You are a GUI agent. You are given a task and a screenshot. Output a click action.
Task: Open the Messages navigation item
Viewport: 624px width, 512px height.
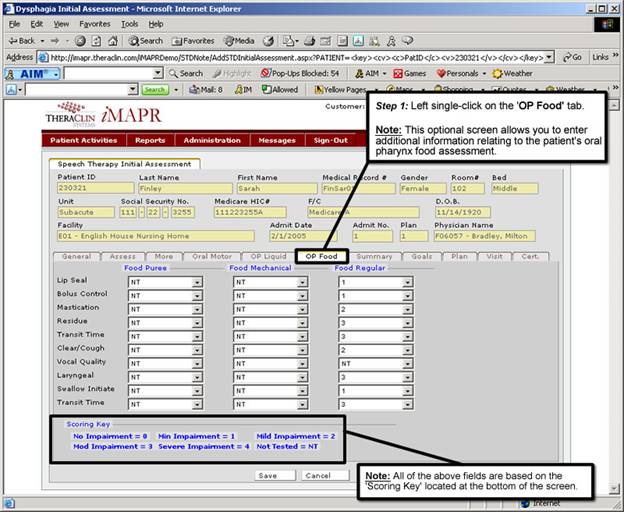tap(277, 140)
